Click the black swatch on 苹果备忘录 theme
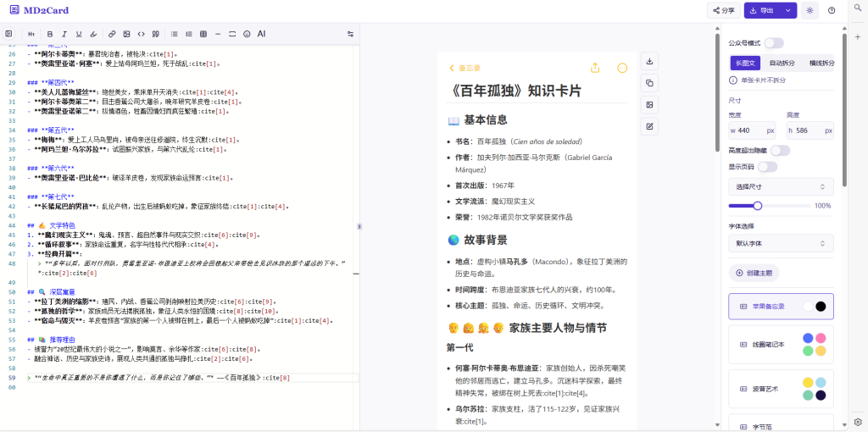Image resolution: width=868 pixels, height=432 pixels. coord(821,307)
